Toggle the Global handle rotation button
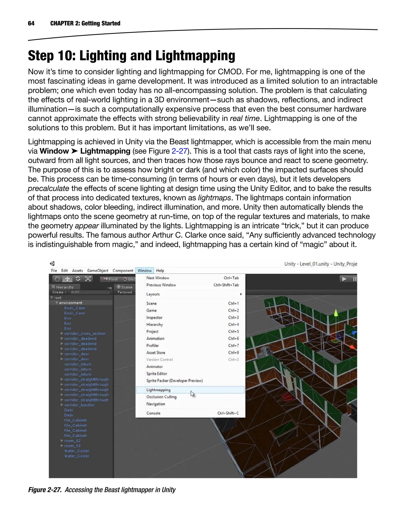This screenshot has height=518, width=420. pyautogui.click(x=128, y=279)
